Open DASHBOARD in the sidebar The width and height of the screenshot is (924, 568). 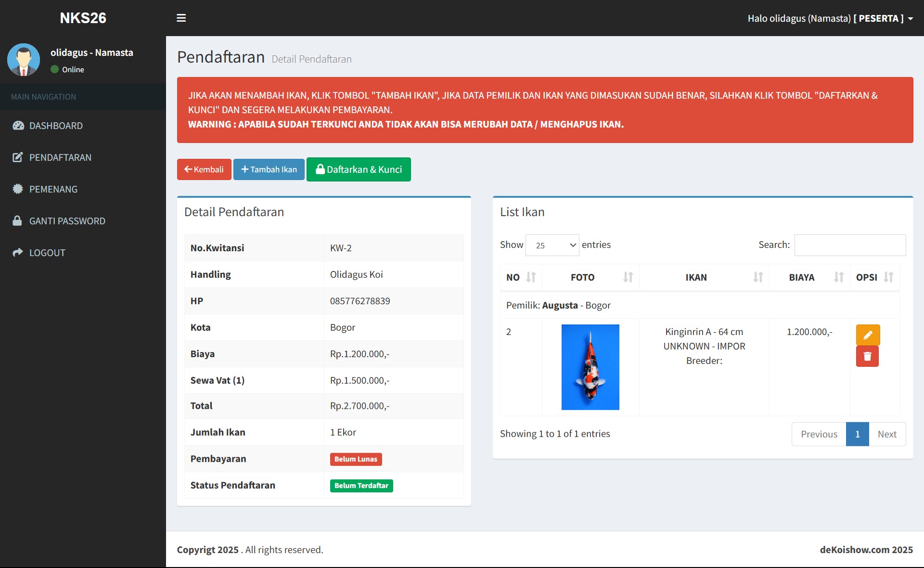[56, 126]
